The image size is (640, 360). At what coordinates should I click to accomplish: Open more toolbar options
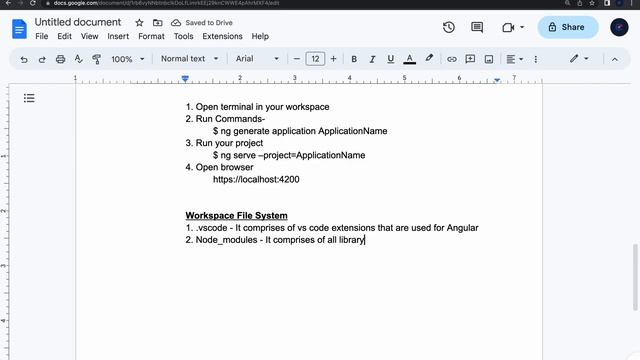[x=536, y=59]
